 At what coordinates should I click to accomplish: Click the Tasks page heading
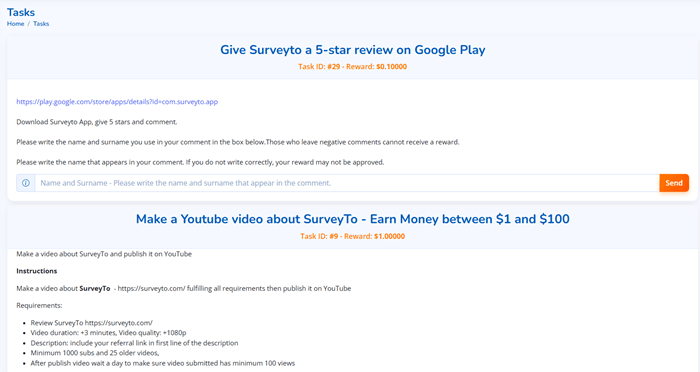[x=21, y=12]
